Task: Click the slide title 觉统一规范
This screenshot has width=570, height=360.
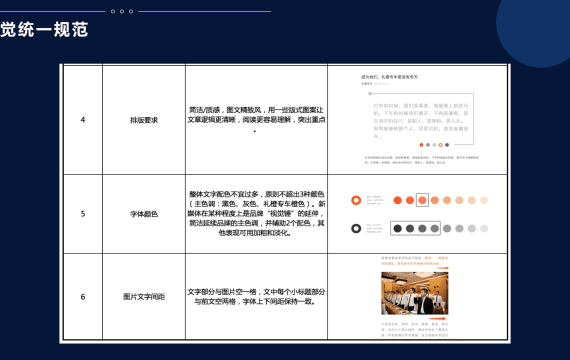Action: coord(44,29)
